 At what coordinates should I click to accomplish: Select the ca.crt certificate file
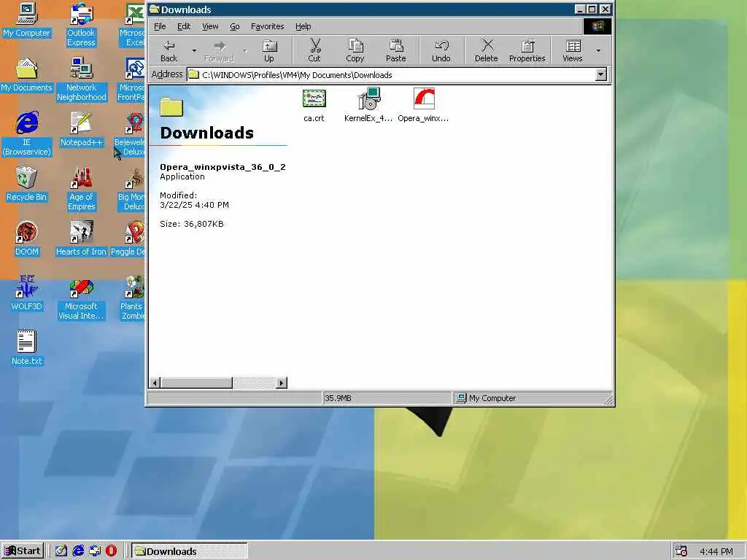point(314,105)
